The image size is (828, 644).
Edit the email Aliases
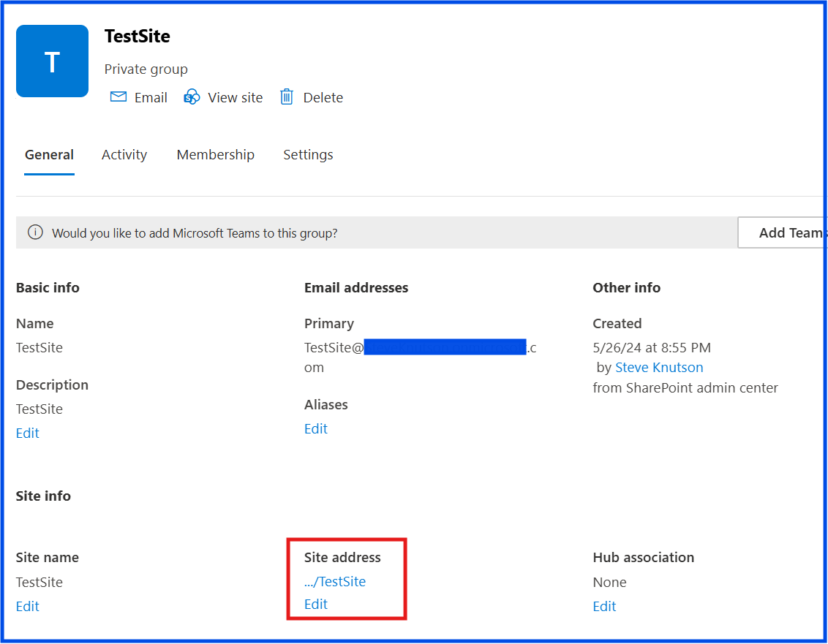(316, 429)
